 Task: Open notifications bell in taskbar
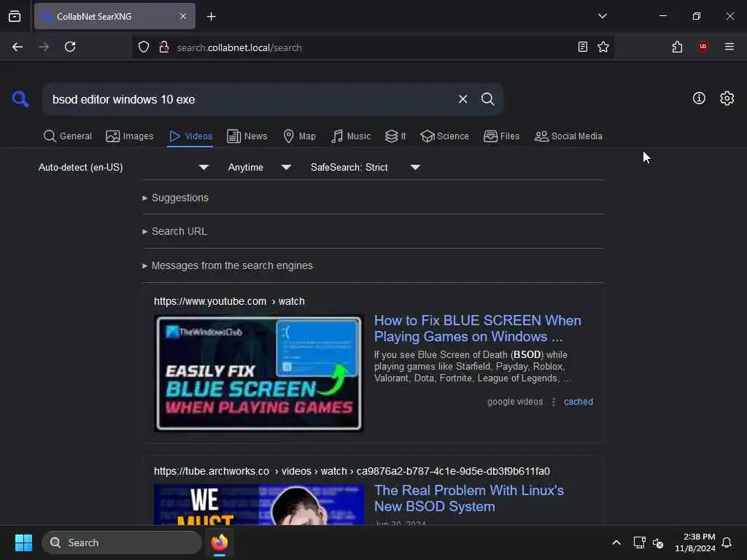[x=727, y=542]
